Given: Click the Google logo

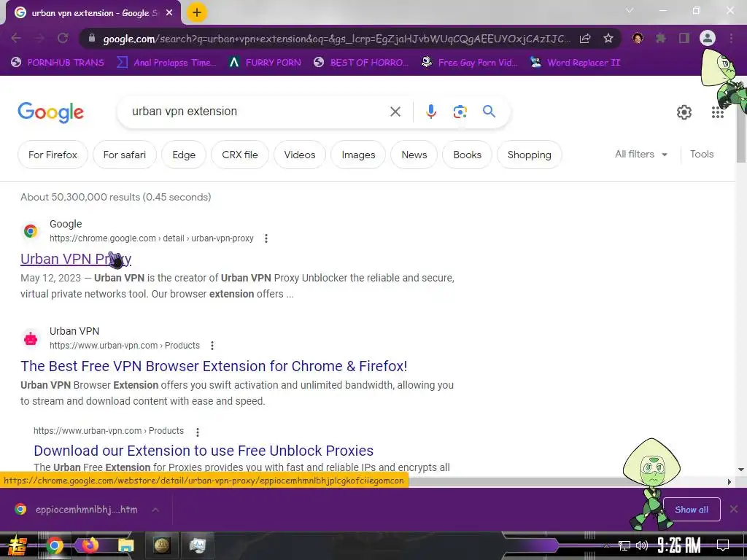Looking at the screenshot, I should coord(50,112).
